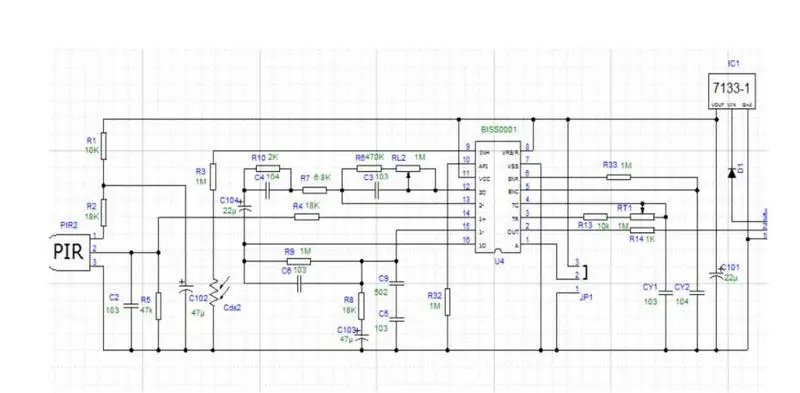The height and width of the screenshot is (393, 800).
Task: Select capacitor CY2 104 symbol
Action: (x=697, y=293)
